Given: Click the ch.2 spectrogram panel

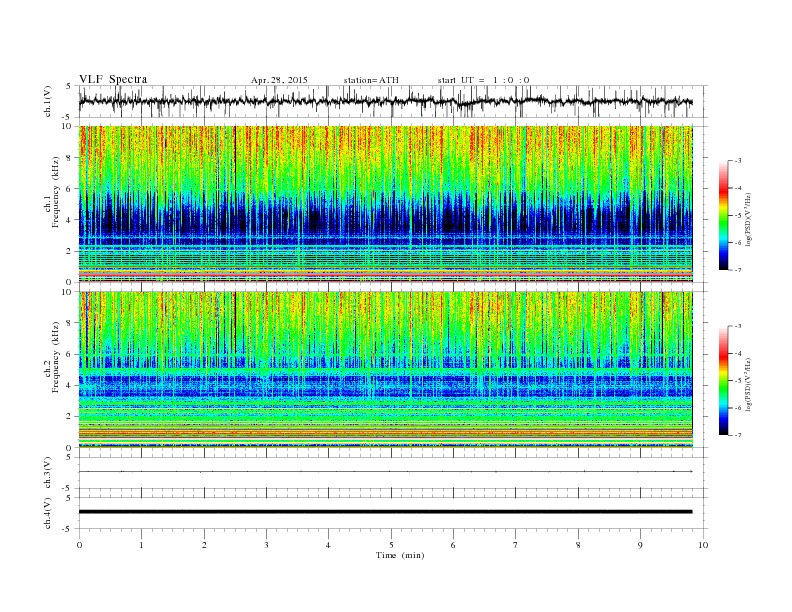Looking at the screenshot, I should pos(385,369).
